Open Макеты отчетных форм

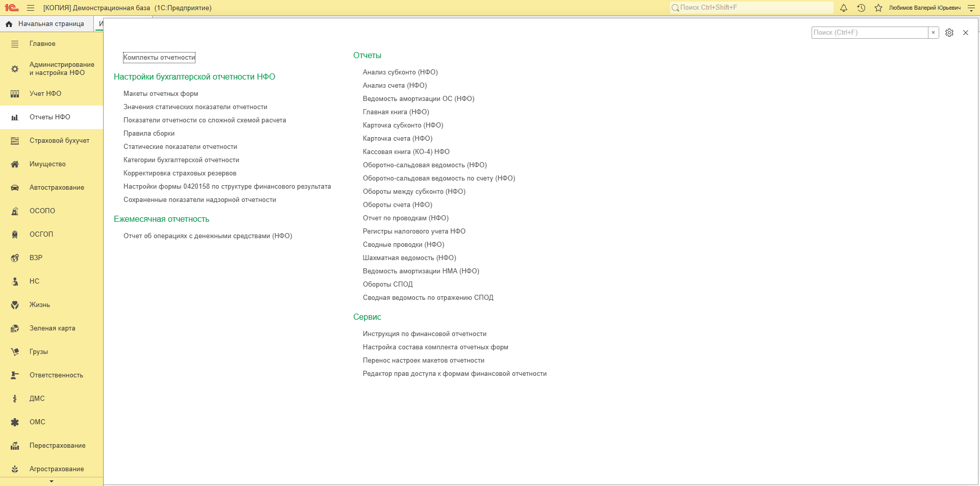(161, 94)
